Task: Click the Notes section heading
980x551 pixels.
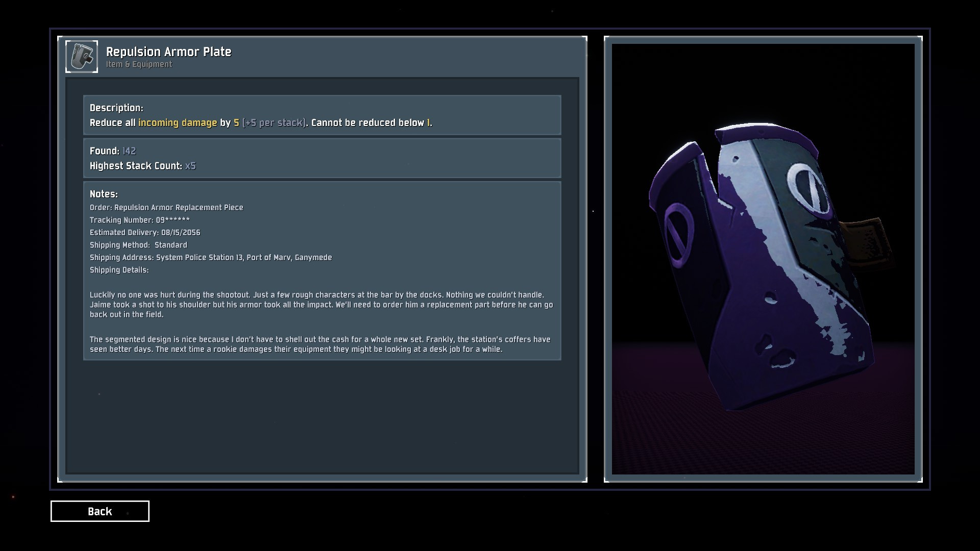Action: pyautogui.click(x=104, y=194)
